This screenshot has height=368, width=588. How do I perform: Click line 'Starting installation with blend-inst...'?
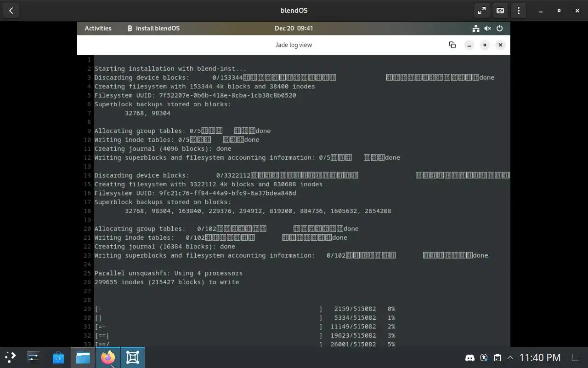(x=170, y=69)
